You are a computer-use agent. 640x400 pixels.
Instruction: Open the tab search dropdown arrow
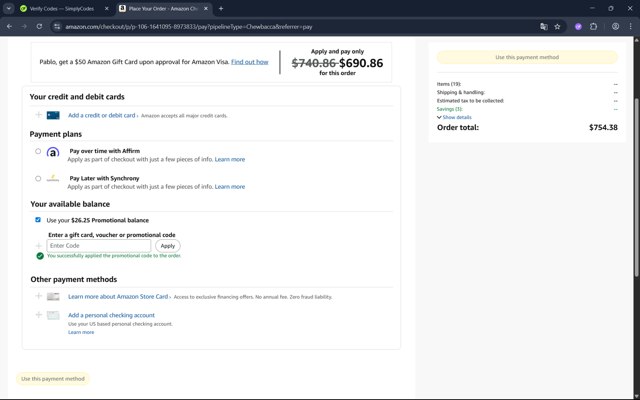[8, 8]
